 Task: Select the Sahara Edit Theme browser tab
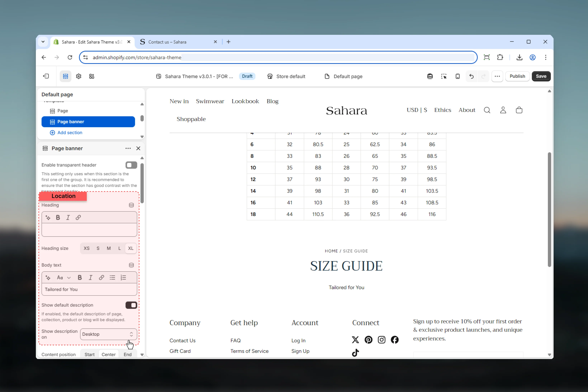coord(93,42)
